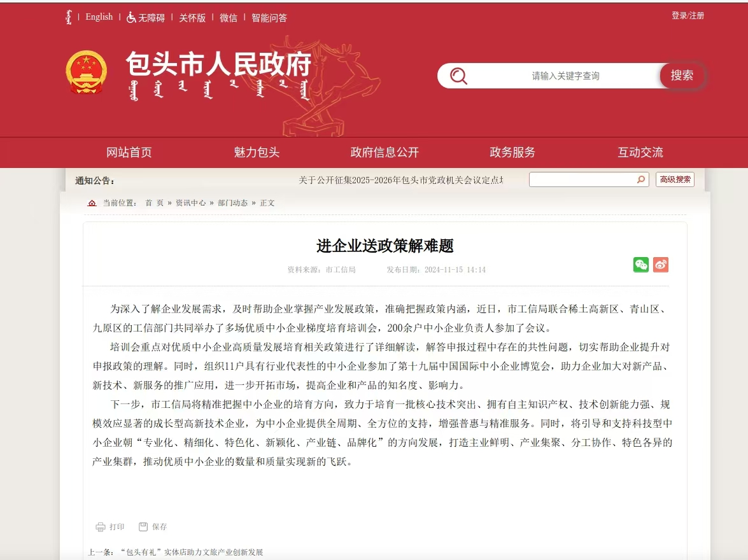Open the 网站首页 navigation tab
Image resolution: width=748 pixels, height=560 pixels.
tap(129, 153)
